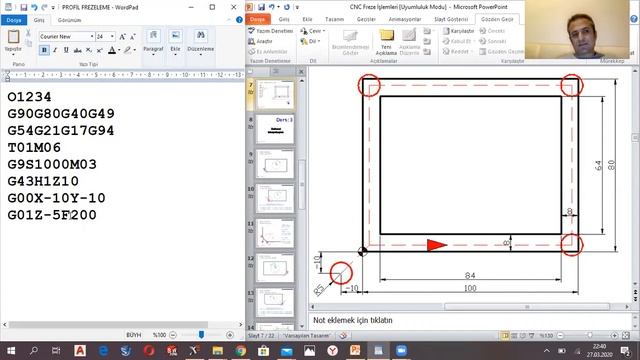This screenshot has width=640, height=360.
Task: Run Yazım Denetimi spell check in PowerPoint
Action: pos(271,31)
